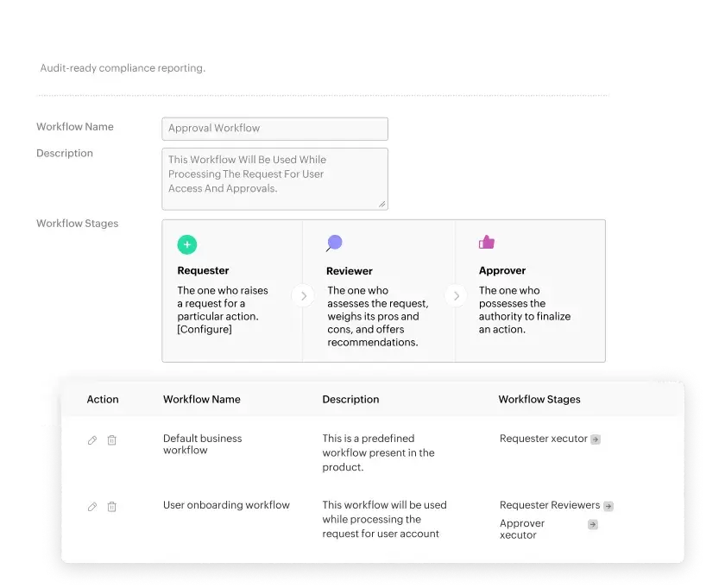Edit the Default business workflow row
The height and width of the screenshot is (588, 706).
click(x=92, y=440)
